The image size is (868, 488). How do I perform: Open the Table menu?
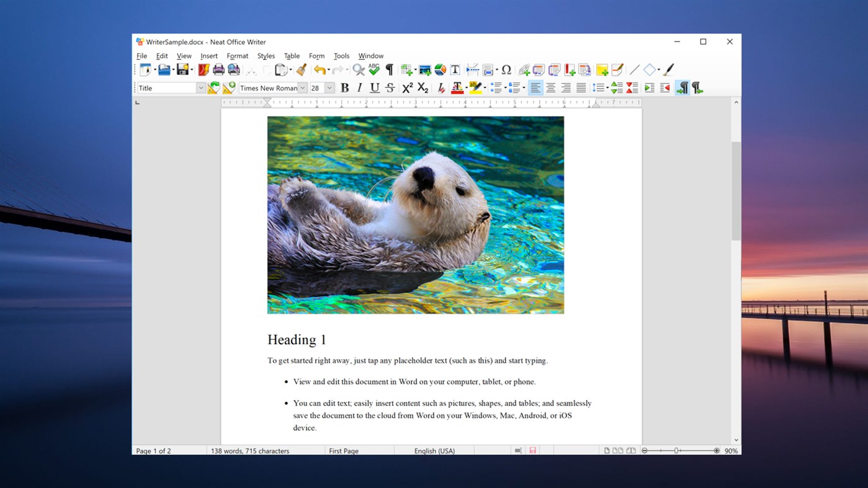[x=292, y=56]
